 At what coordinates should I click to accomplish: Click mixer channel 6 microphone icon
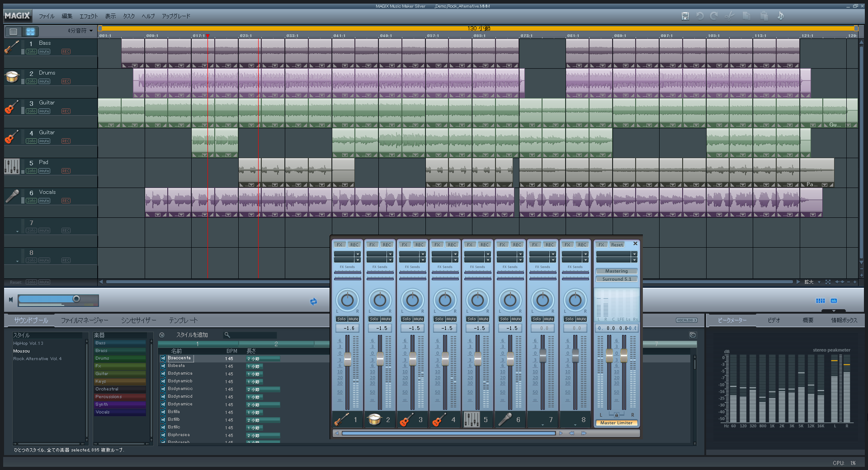(x=505, y=419)
